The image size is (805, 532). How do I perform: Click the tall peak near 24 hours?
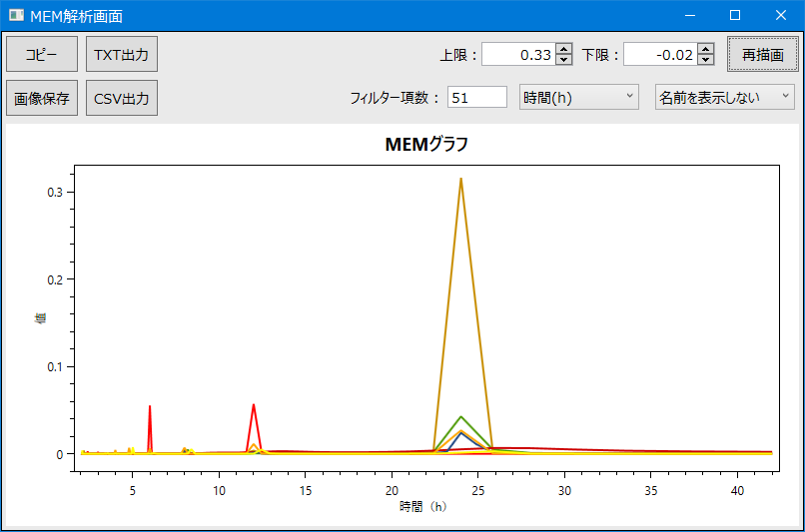(x=461, y=179)
